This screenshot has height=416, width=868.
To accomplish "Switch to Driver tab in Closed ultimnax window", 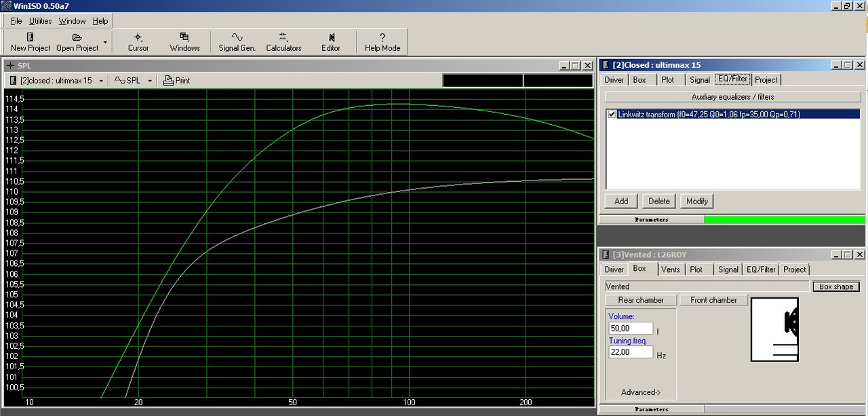I will coord(614,80).
